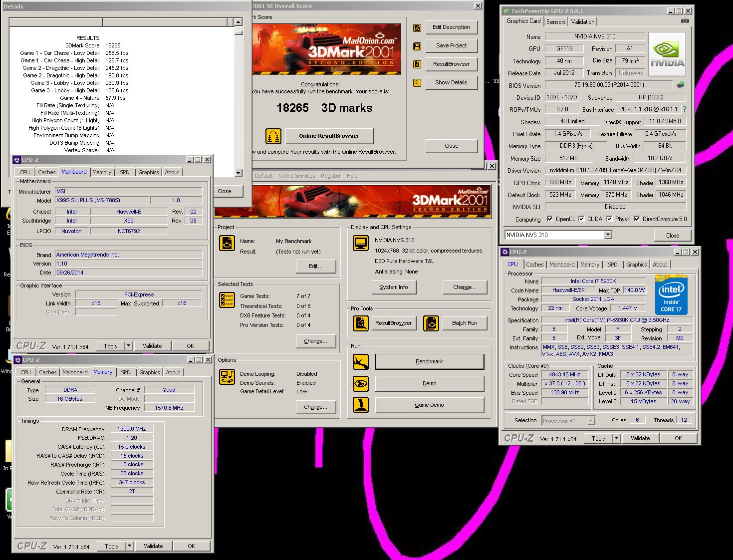Click the DRAM Frequency value field
The image size is (733, 560).
click(x=132, y=429)
